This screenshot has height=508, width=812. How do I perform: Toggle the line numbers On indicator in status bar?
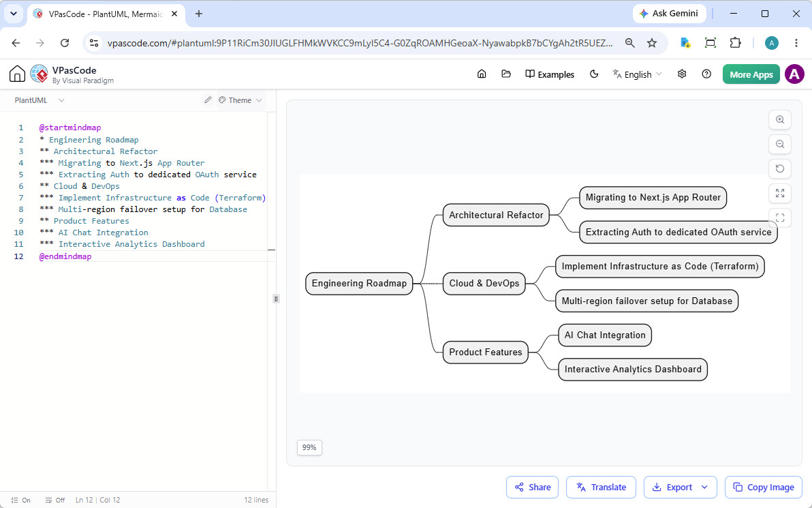pos(20,500)
